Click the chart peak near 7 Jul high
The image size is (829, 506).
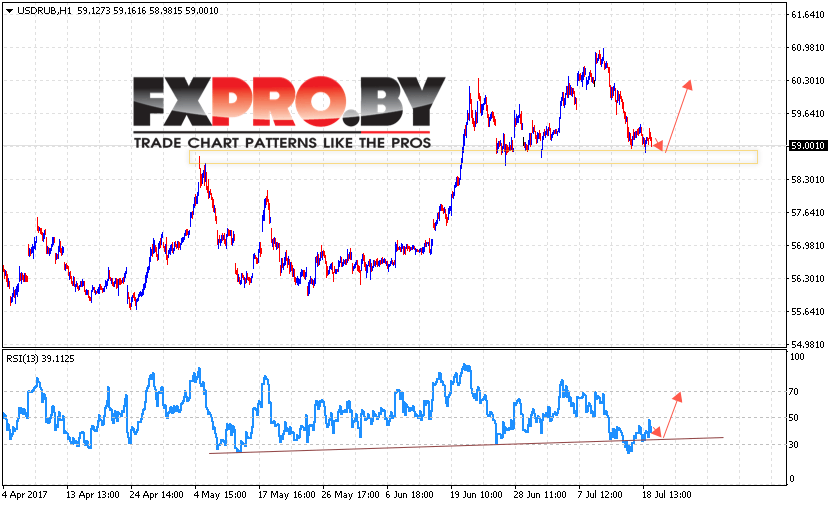click(x=601, y=53)
